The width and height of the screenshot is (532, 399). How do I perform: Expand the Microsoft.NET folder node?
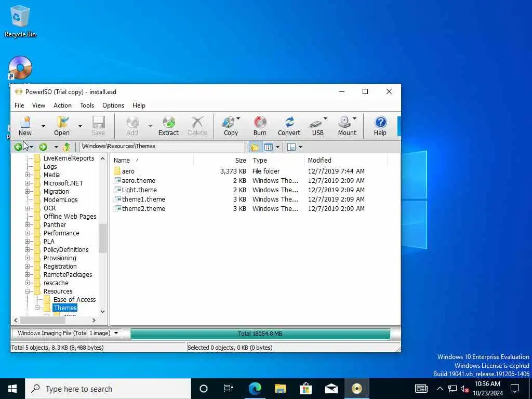pos(27,183)
